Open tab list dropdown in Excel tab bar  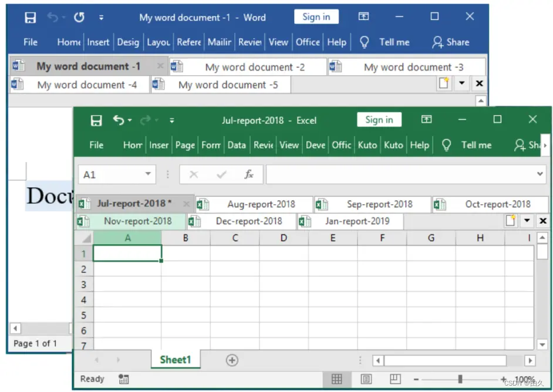pos(527,221)
